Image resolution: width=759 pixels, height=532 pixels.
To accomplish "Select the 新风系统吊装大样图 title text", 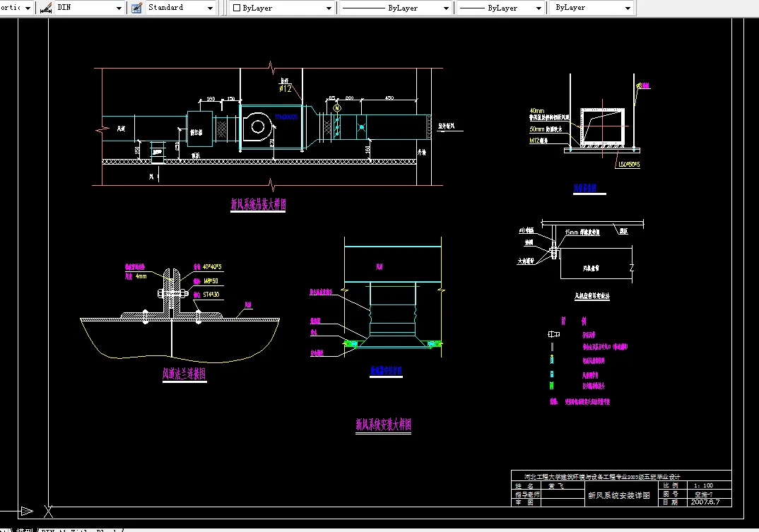I will [x=258, y=204].
